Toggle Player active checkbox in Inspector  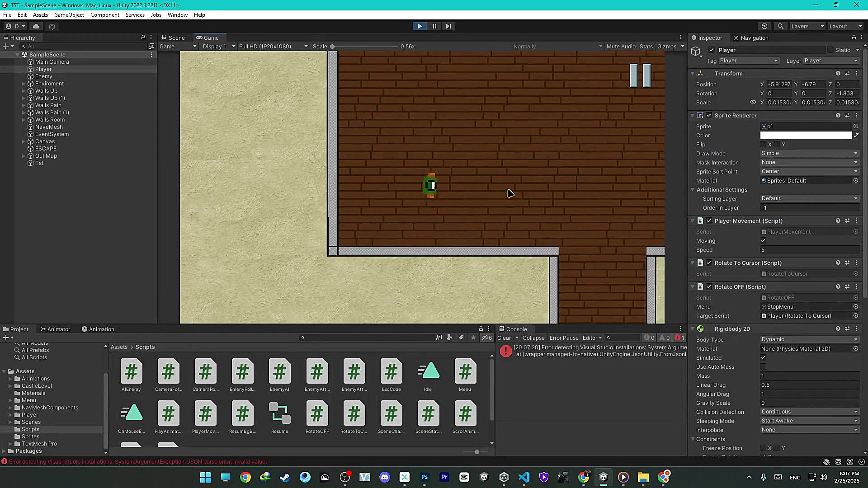[x=712, y=50]
